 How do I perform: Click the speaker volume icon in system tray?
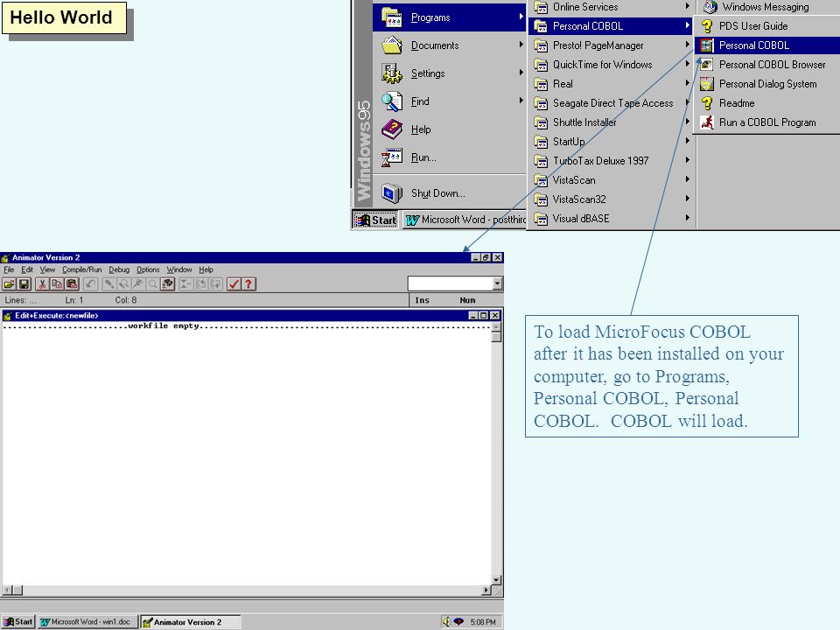[445, 621]
